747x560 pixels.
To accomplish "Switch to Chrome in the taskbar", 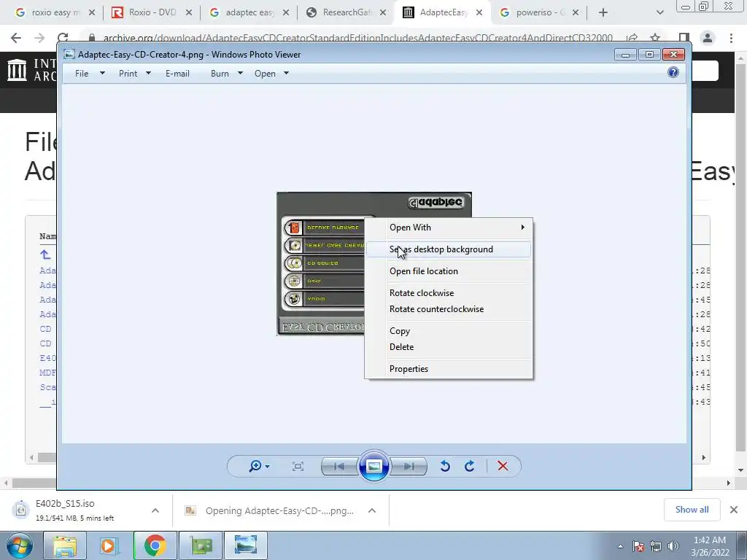I will coord(155,545).
